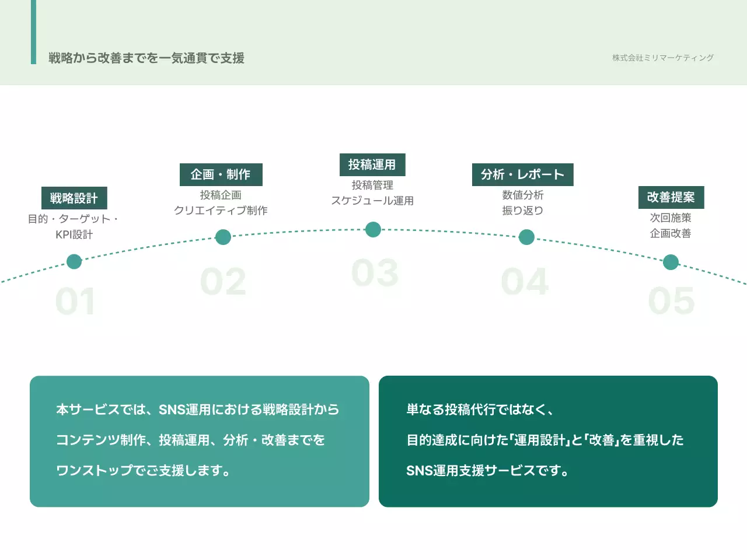Select the クリエイティブ制作 description text

click(221, 211)
